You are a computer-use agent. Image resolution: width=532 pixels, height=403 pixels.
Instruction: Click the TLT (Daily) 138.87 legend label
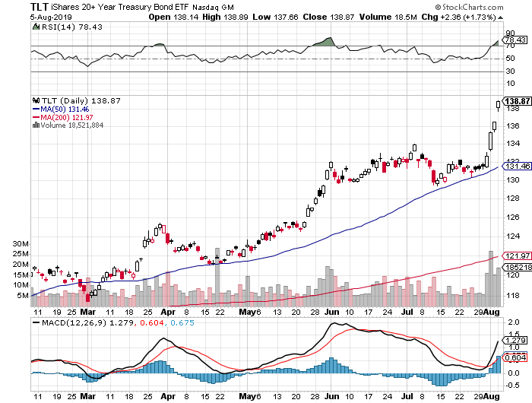coord(81,101)
